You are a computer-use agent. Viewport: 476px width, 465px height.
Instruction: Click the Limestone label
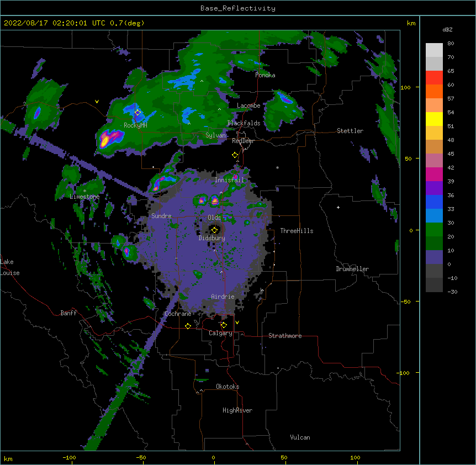pos(84,197)
